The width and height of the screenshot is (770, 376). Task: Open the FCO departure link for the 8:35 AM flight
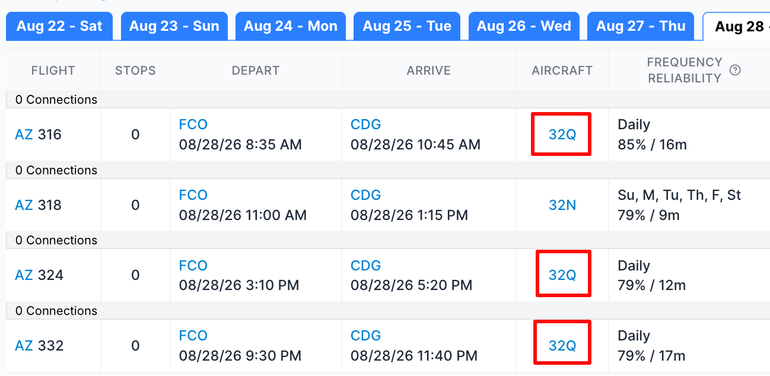pos(193,125)
